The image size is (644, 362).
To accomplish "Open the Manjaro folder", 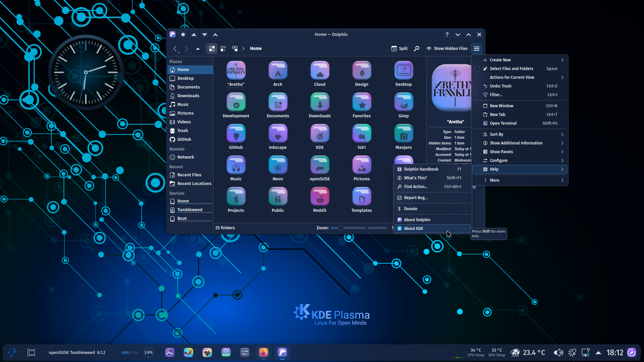I will [404, 137].
